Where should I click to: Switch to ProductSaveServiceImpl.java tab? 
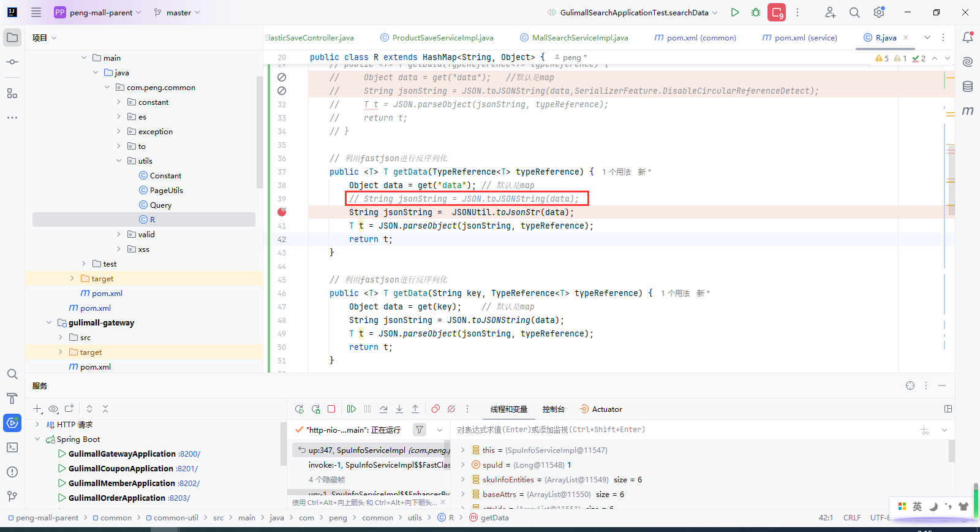click(x=437, y=37)
